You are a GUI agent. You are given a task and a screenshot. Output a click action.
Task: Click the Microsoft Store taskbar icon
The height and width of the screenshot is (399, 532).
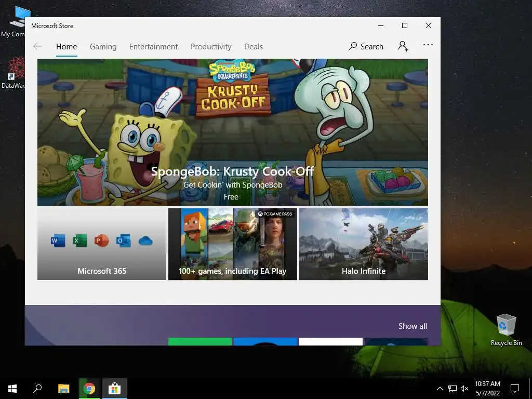point(115,389)
